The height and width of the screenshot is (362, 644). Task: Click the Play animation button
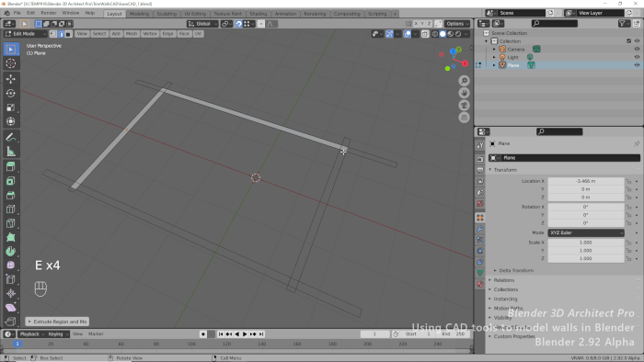tap(245, 334)
